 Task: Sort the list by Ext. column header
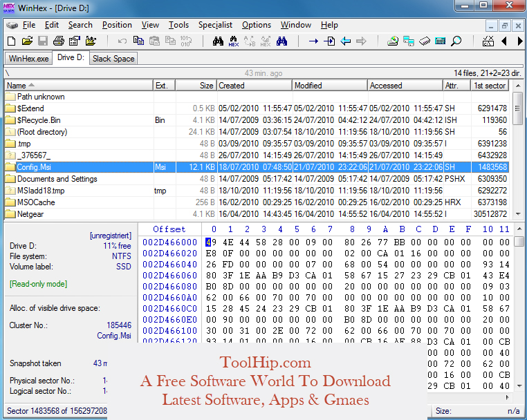165,86
